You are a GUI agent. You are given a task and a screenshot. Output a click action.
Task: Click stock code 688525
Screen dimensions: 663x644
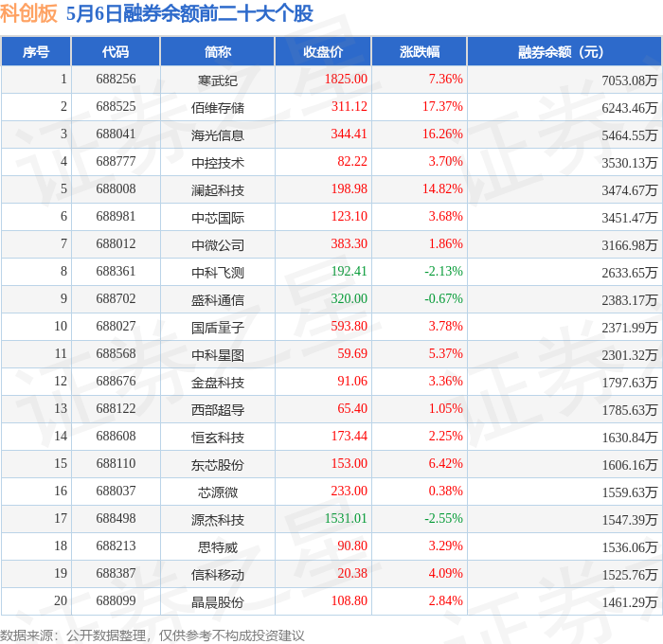(116, 106)
